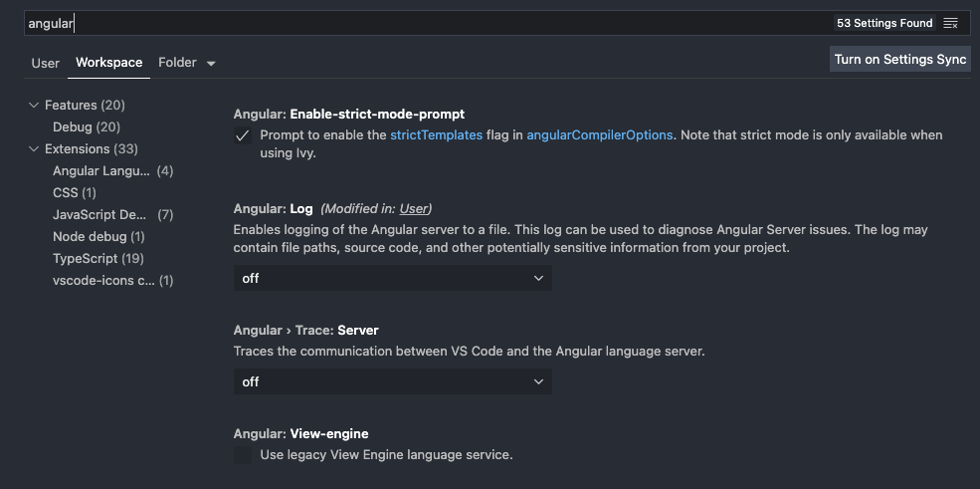Click the Extensions (33) label

[92, 148]
